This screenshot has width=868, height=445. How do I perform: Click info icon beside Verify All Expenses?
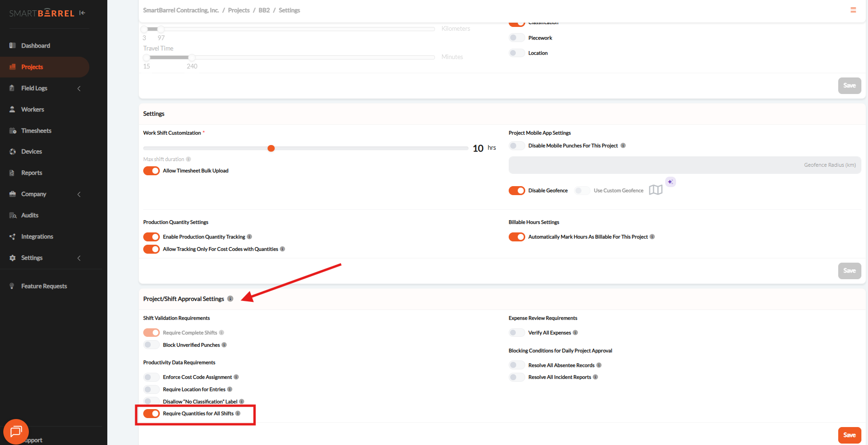(575, 333)
